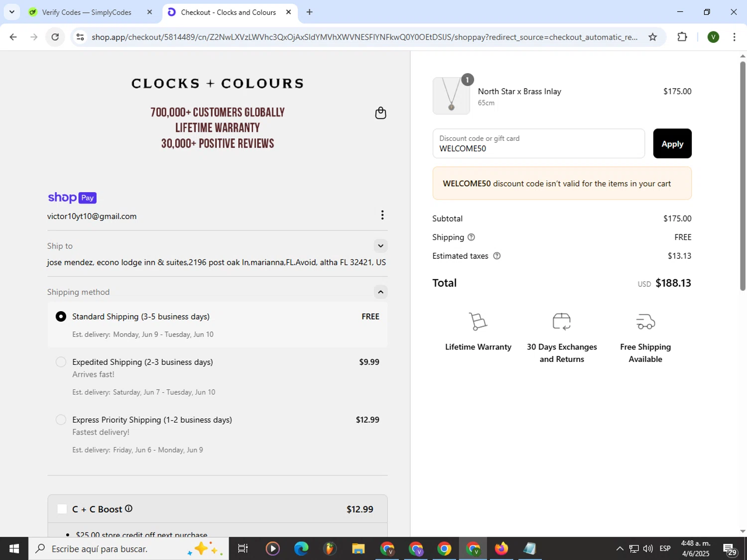Launch Microsoft Edge from the taskbar

click(301, 549)
